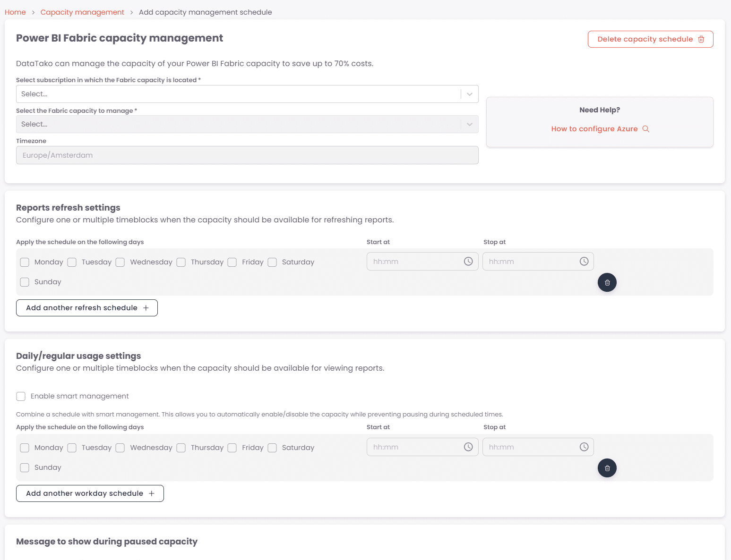Check Saturday in reports refresh settings
This screenshot has width=731, height=560.
pyautogui.click(x=272, y=262)
